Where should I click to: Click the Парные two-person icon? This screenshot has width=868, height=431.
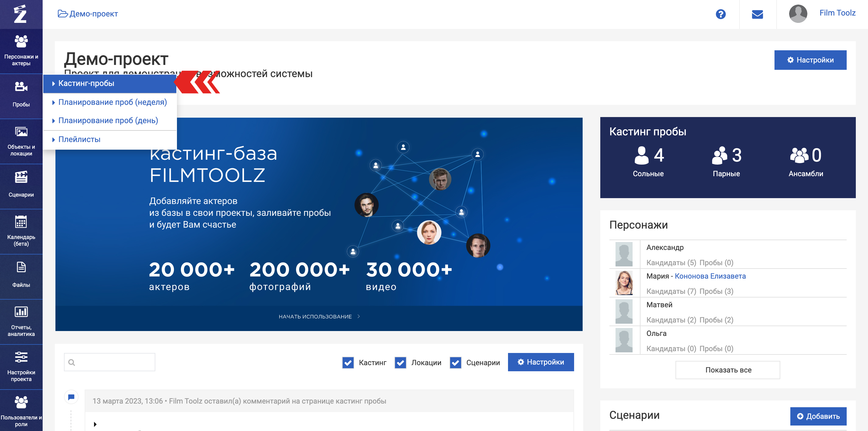pos(719,155)
